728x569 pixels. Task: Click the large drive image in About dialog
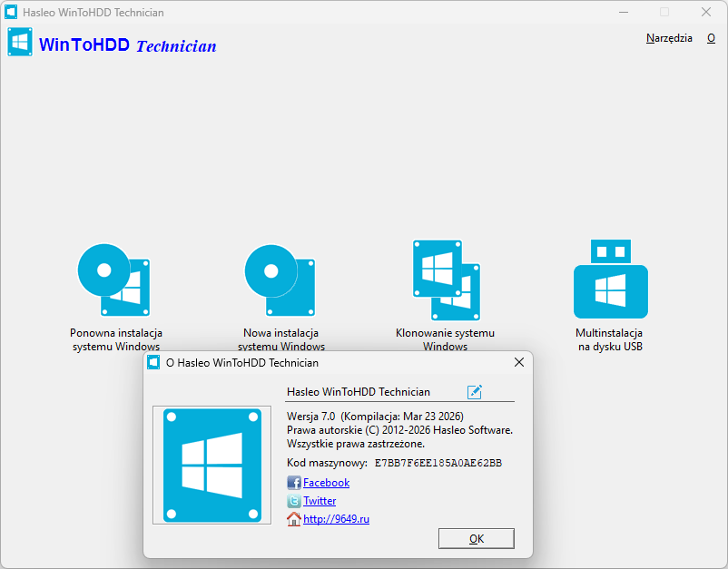coord(212,465)
